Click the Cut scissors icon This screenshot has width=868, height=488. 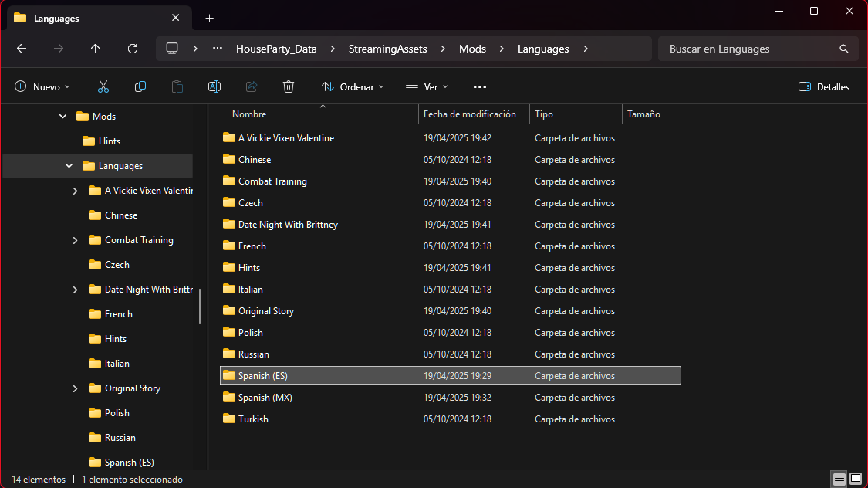(103, 87)
